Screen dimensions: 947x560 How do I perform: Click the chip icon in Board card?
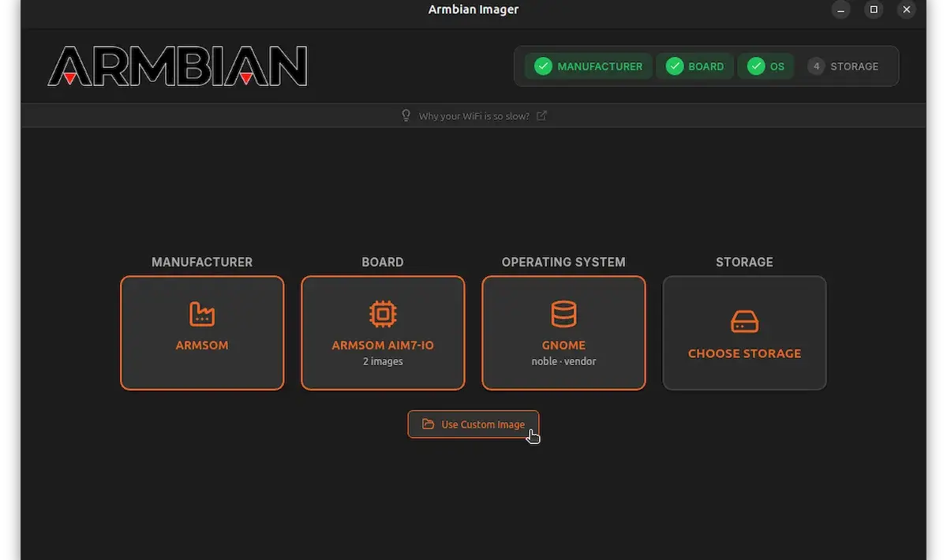[383, 314]
